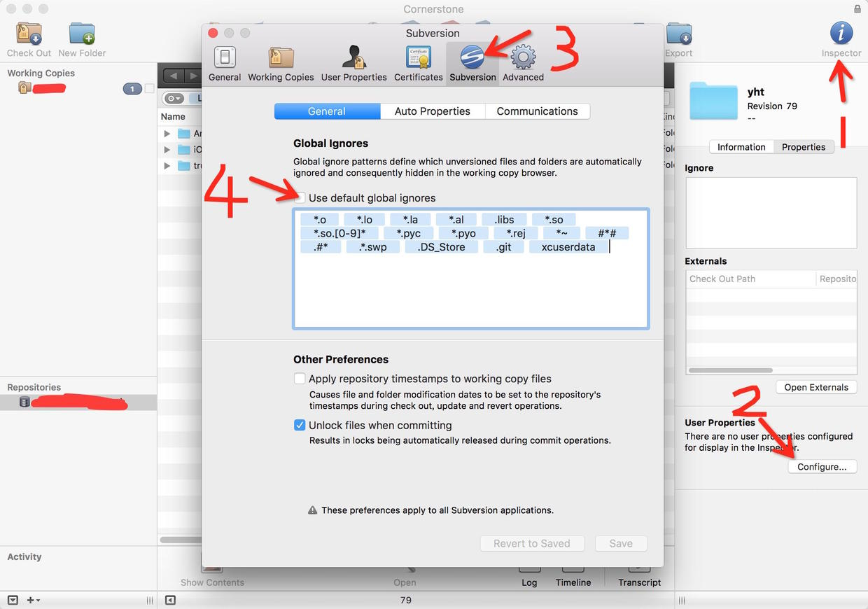Screen dimensions: 868x609
Task: Select the .git ignore token
Action: tap(503, 247)
